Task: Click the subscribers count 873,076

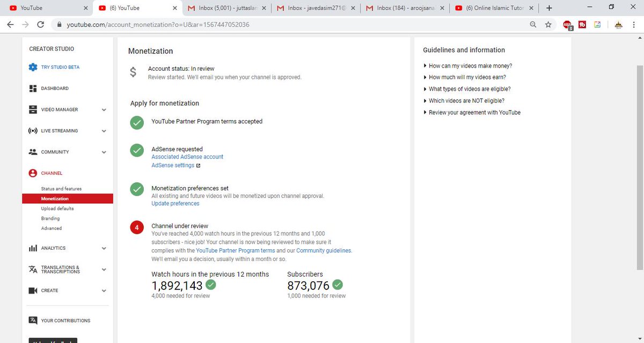Action: click(x=309, y=286)
